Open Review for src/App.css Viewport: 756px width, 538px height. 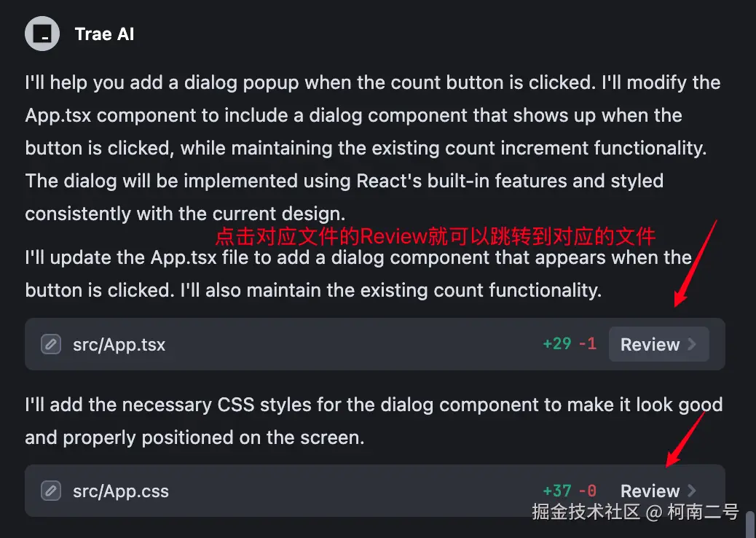coord(650,491)
